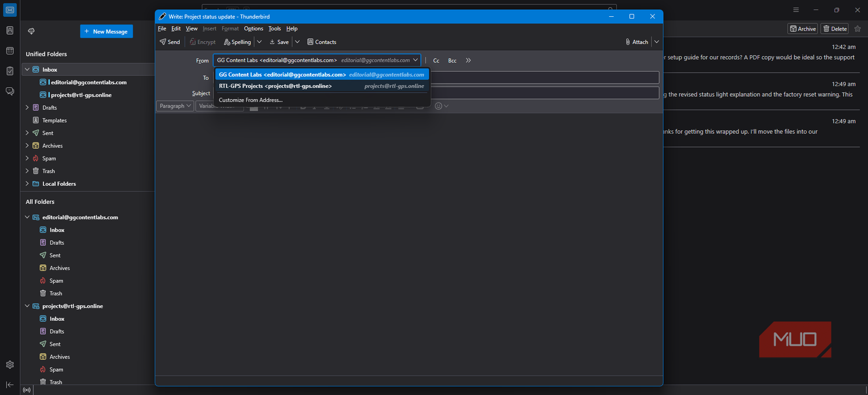Expand Unified Spam folder
Viewport: 868px width, 395px height.
coord(27,158)
